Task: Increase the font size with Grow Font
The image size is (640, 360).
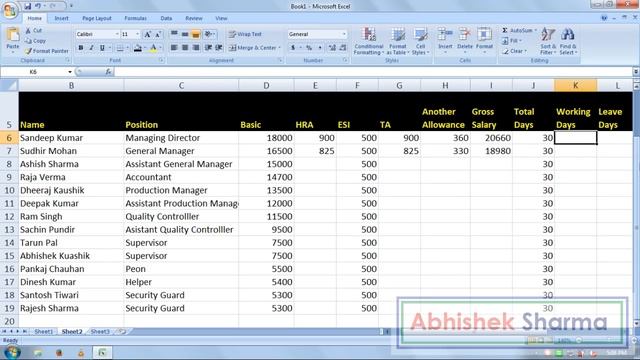Action: click(147, 34)
